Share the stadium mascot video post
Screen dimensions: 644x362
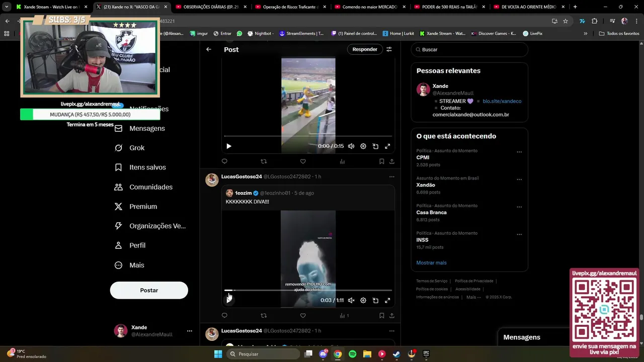[392, 161]
